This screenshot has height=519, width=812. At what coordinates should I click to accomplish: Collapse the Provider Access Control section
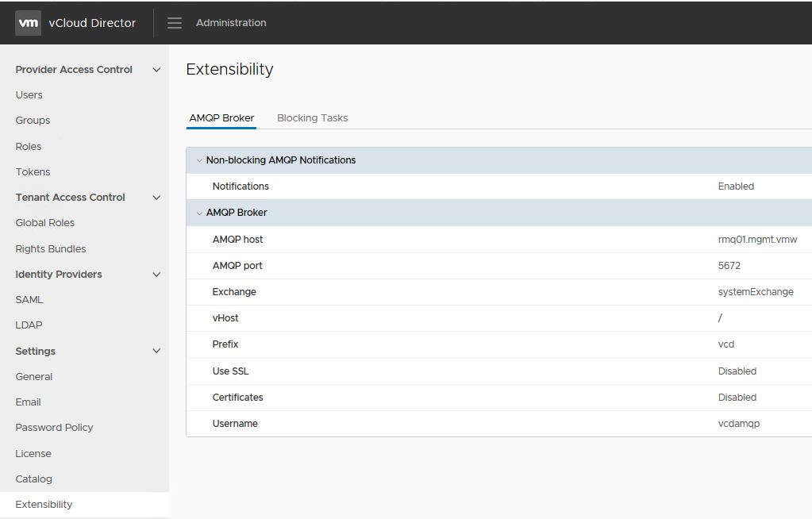pyautogui.click(x=156, y=70)
